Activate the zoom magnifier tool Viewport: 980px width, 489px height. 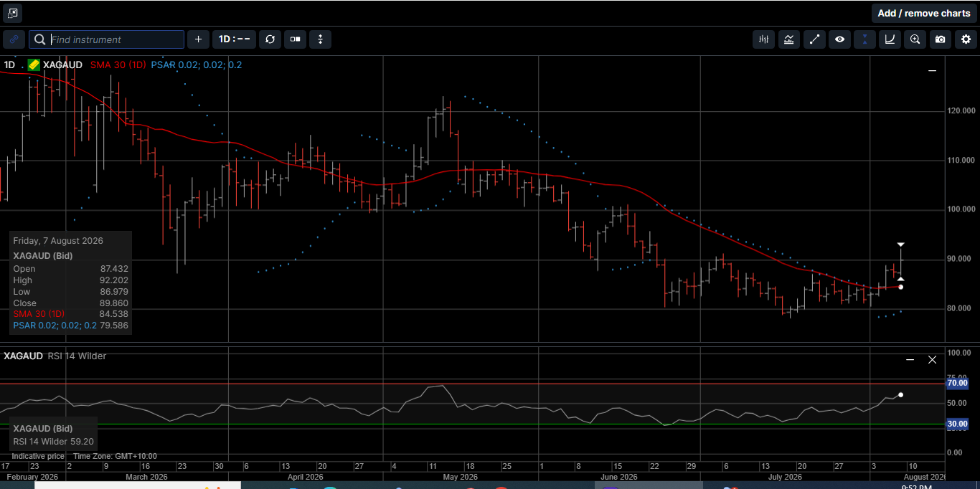pos(915,39)
